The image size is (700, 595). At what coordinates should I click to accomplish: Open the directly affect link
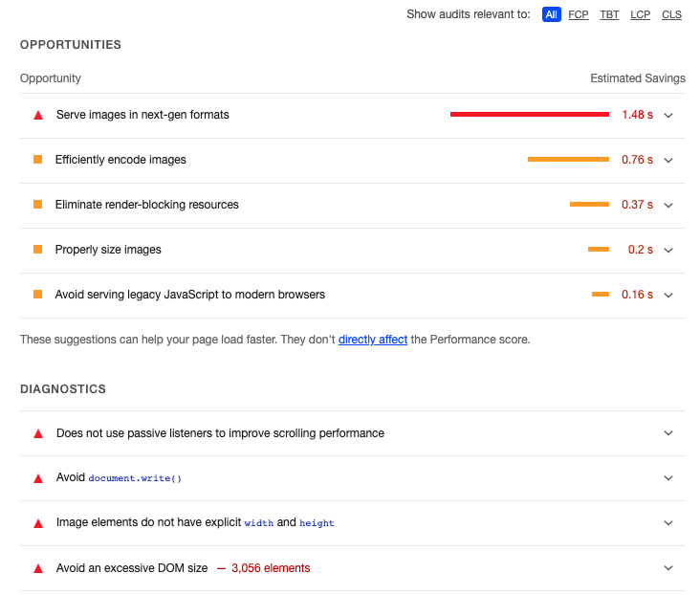(x=373, y=340)
